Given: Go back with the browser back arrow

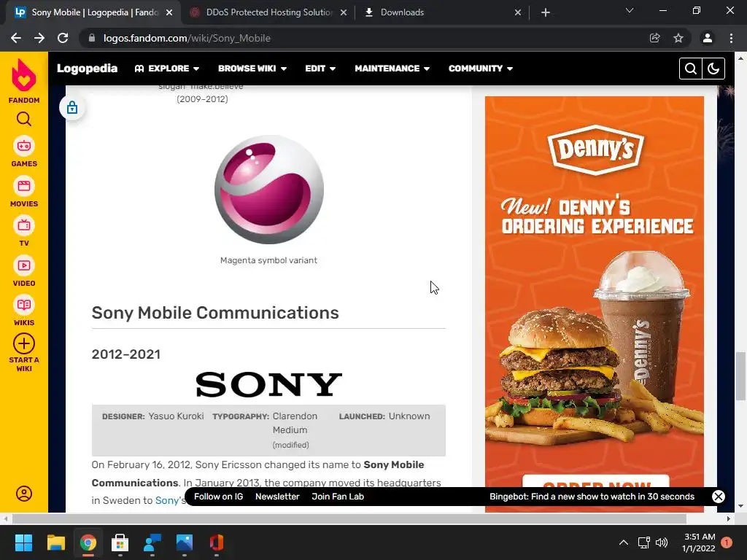Looking at the screenshot, I should point(16,38).
